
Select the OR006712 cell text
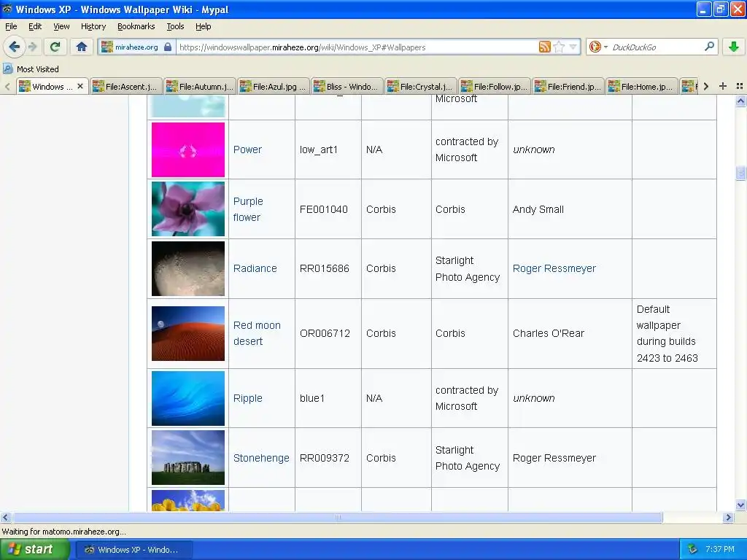point(325,333)
